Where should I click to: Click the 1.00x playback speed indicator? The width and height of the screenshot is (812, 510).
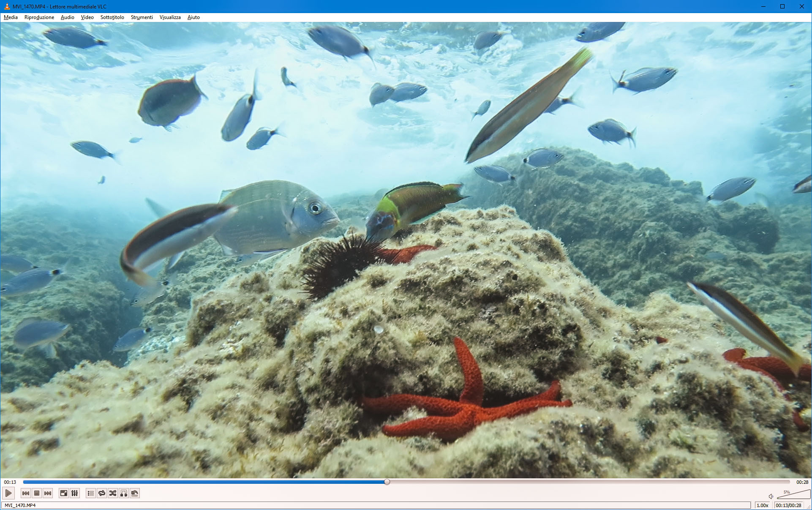click(x=763, y=505)
